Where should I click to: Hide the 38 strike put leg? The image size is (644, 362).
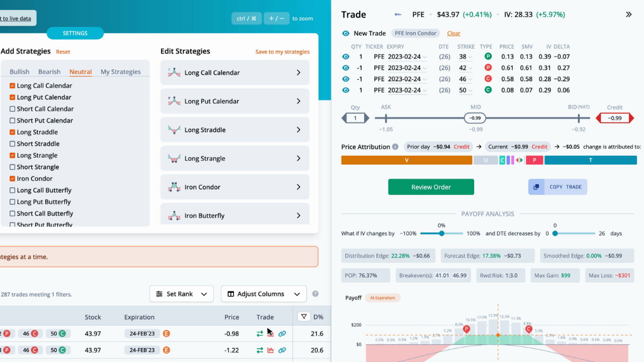click(346, 57)
